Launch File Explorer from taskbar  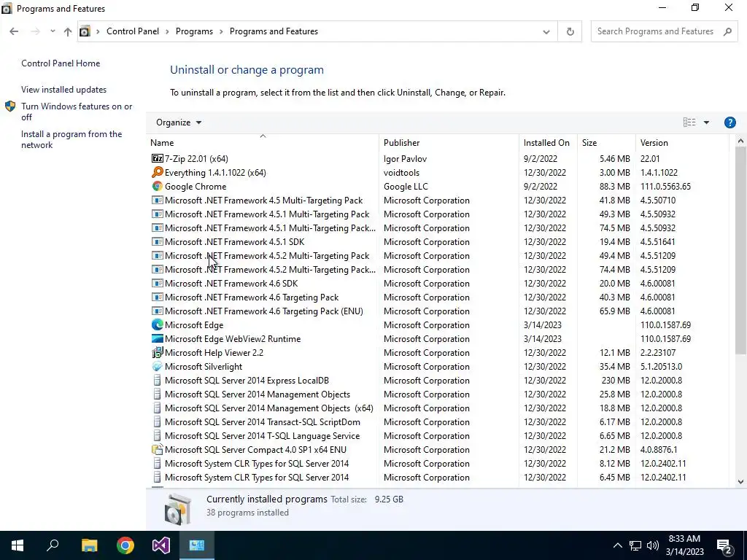point(89,545)
